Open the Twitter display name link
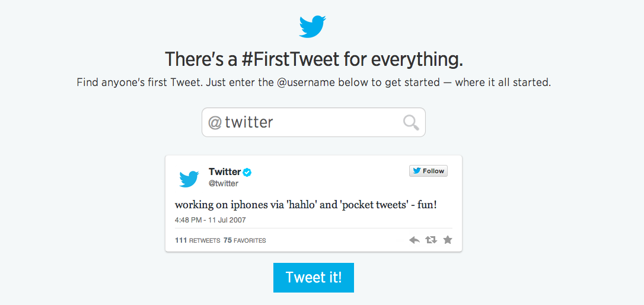 pyautogui.click(x=225, y=172)
